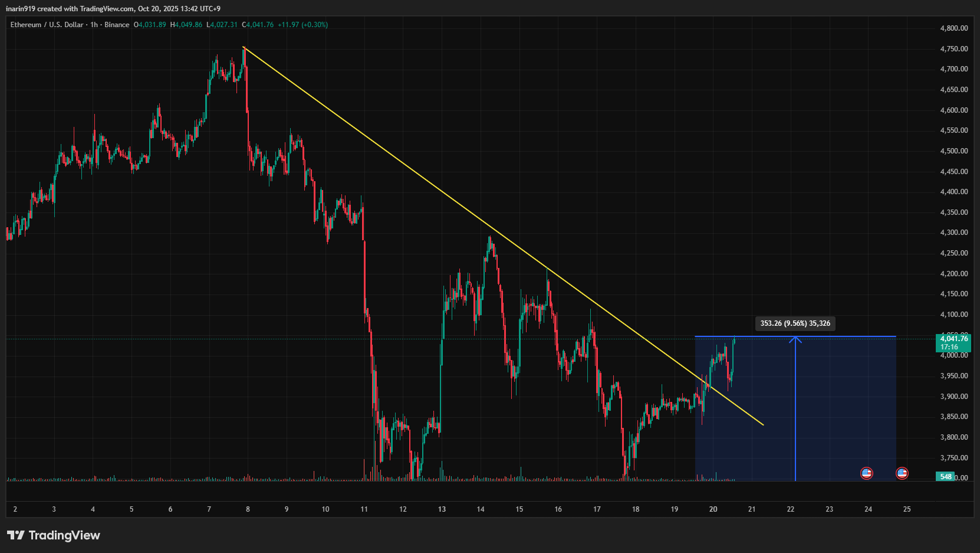Screen dimensions: 980x553
Task: Click the 548 volume label
Action: point(946,477)
